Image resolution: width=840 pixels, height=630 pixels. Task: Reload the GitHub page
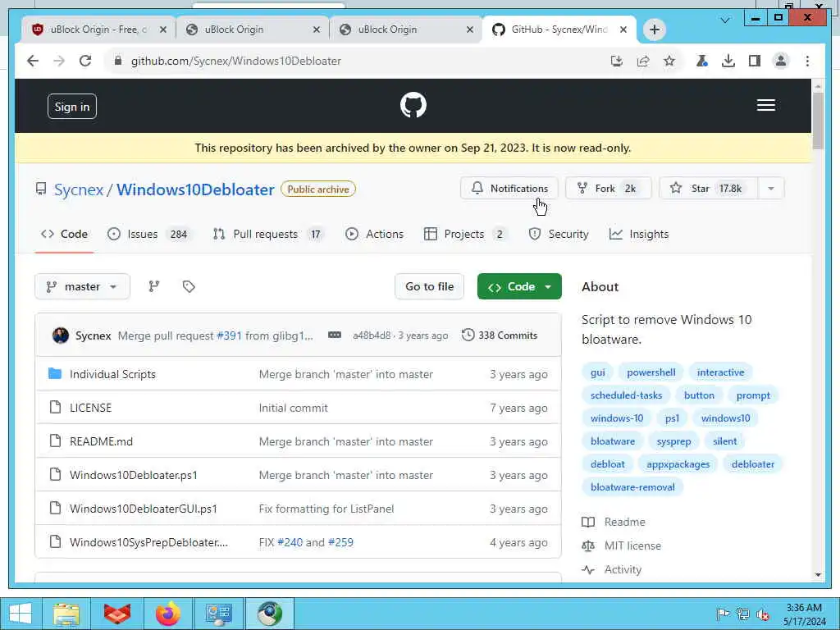point(85,61)
